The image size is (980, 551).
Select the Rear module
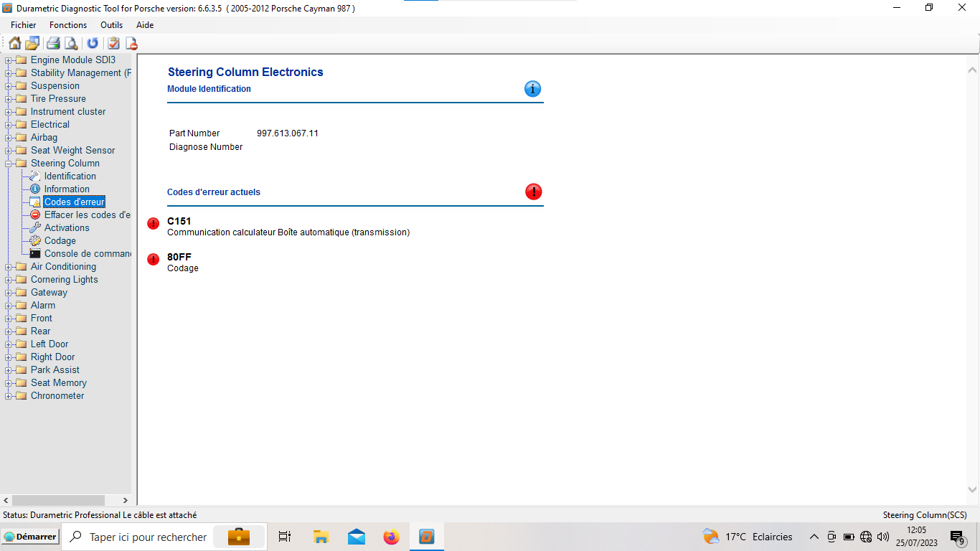tap(40, 331)
